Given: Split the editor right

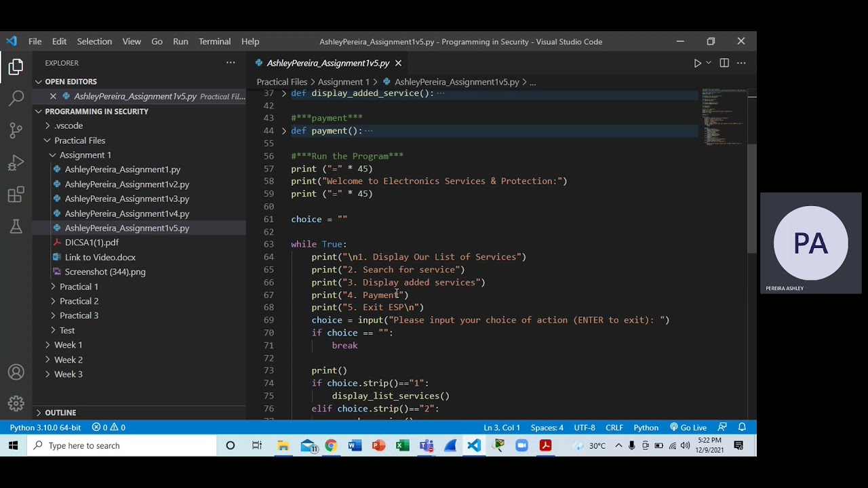Looking at the screenshot, I should click(x=724, y=63).
